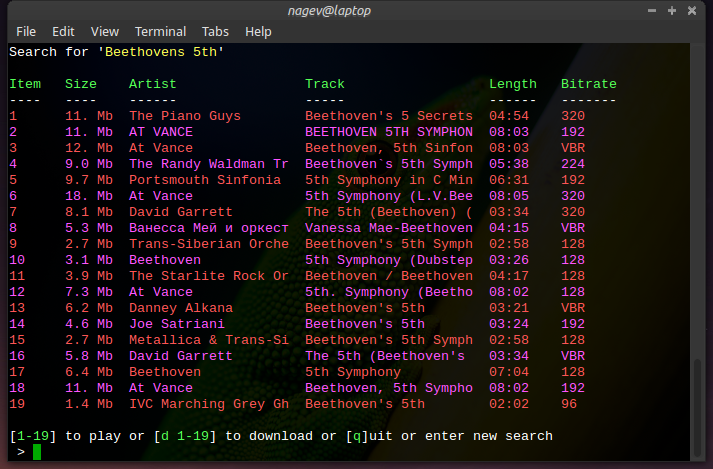Viewport: 713px width, 469px height.
Task: Click '5th Symphony (Dubstep' track
Action: [x=389, y=260]
